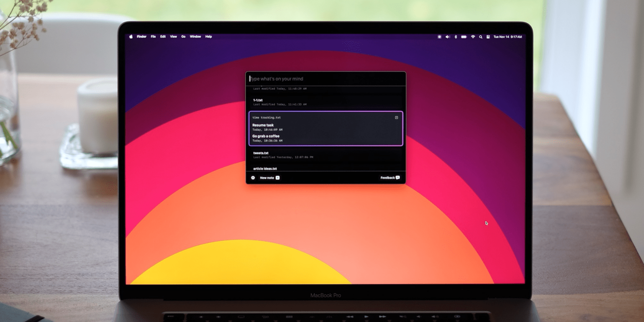Open Control Center from menu bar
Screen dimensions: 644x322
(x=488, y=37)
